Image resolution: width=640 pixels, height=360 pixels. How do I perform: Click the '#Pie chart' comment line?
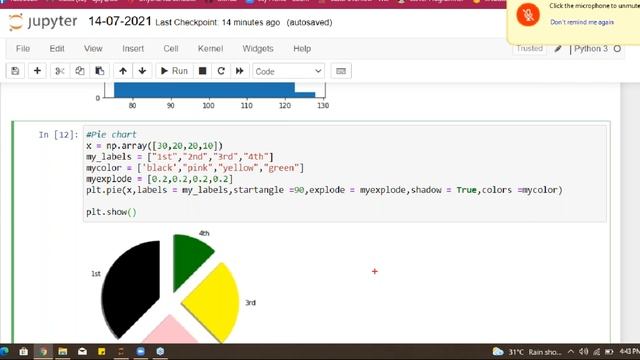click(x=111, y=134)
